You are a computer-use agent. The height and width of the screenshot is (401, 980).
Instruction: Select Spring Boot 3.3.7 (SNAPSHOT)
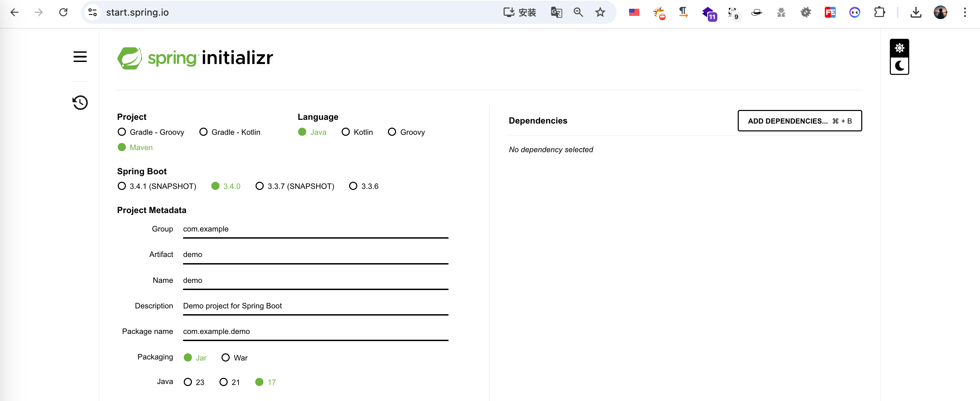295,186
